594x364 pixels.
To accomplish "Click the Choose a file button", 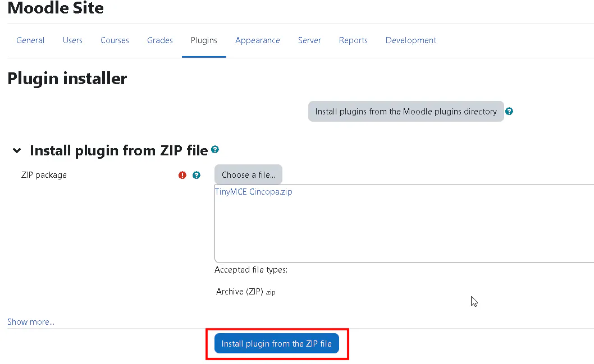I will click(x=248, y=174).
